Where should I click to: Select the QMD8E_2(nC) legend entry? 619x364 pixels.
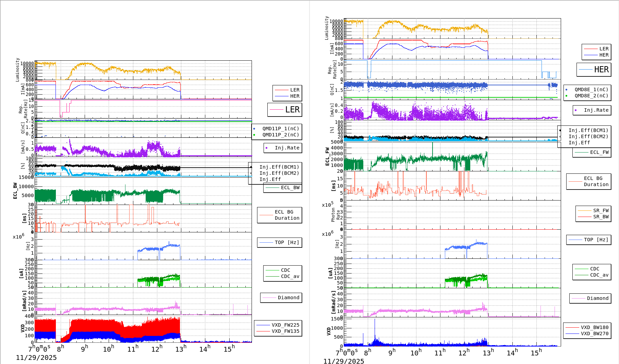(x=591, y=96)
